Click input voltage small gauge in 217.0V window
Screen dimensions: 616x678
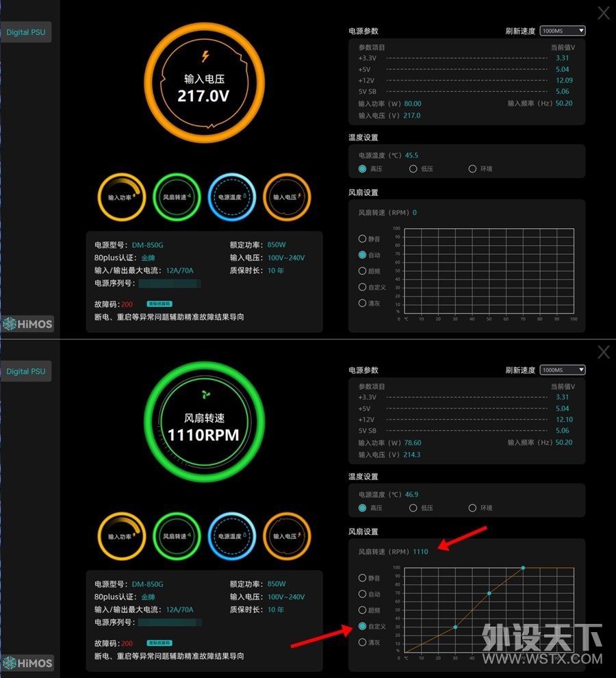tap(287, 197)
